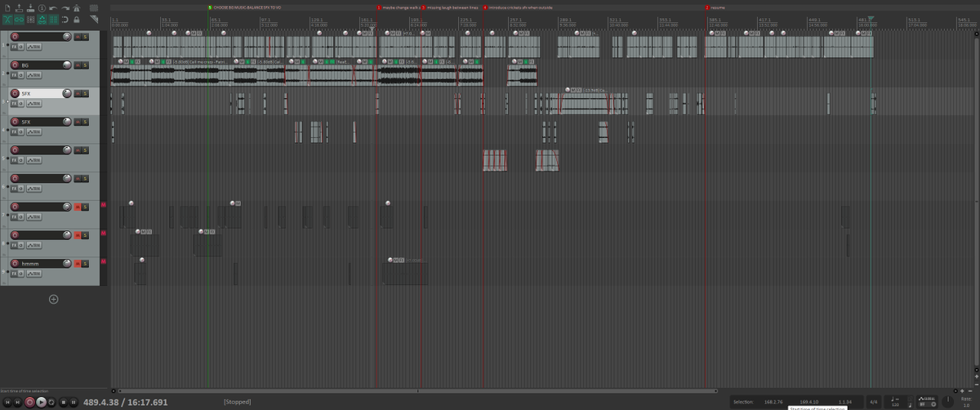Toggle snap magnet toolbar icon

(x=65, y=20)
